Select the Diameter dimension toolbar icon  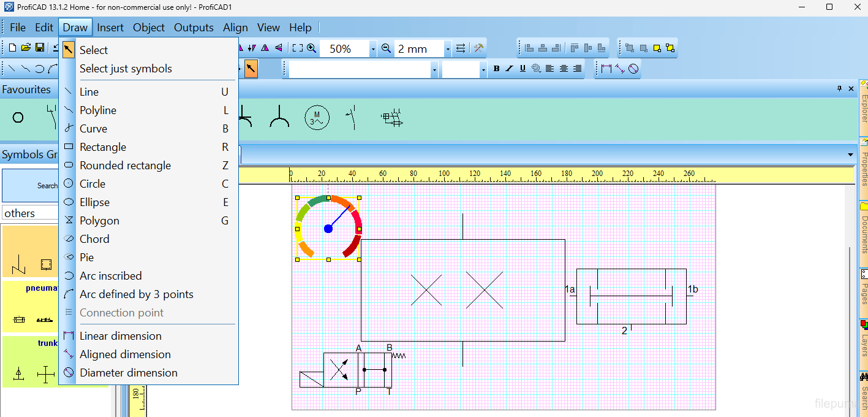(x=634, y=69)
